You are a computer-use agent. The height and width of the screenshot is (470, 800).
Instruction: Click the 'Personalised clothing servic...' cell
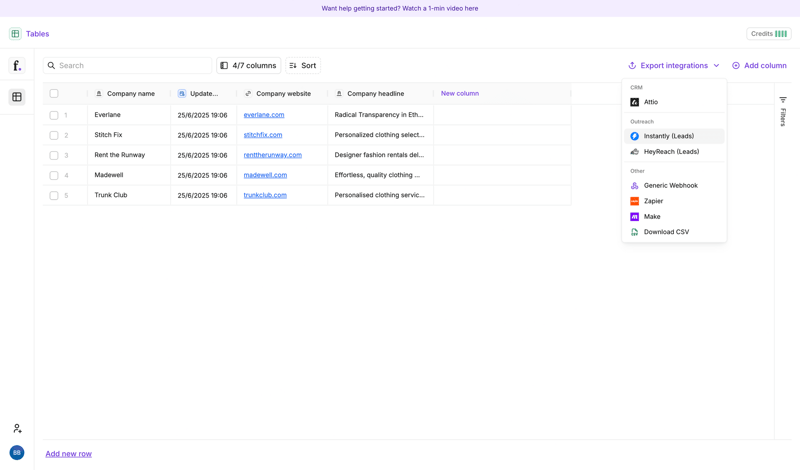(x=381, y=195)
